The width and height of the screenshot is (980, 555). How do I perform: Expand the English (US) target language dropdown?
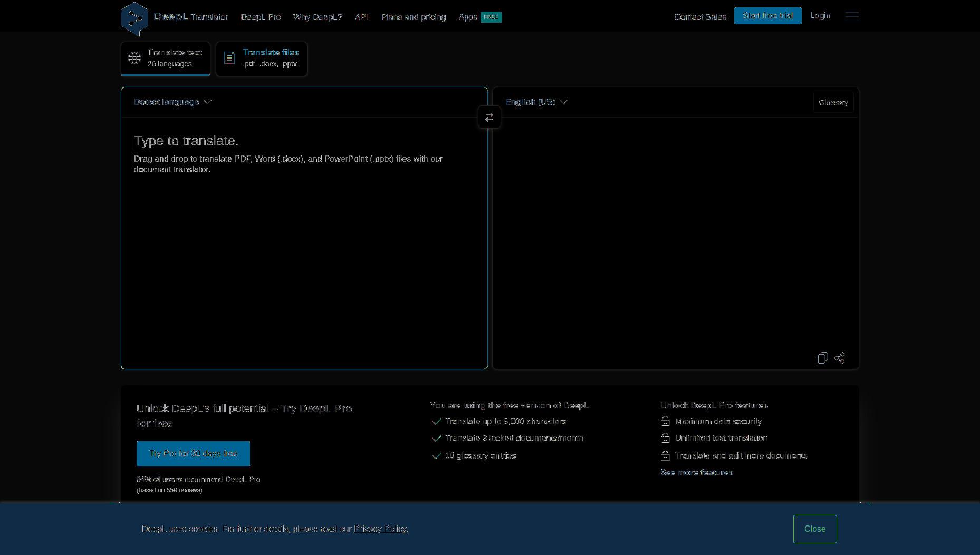(537, 102)
